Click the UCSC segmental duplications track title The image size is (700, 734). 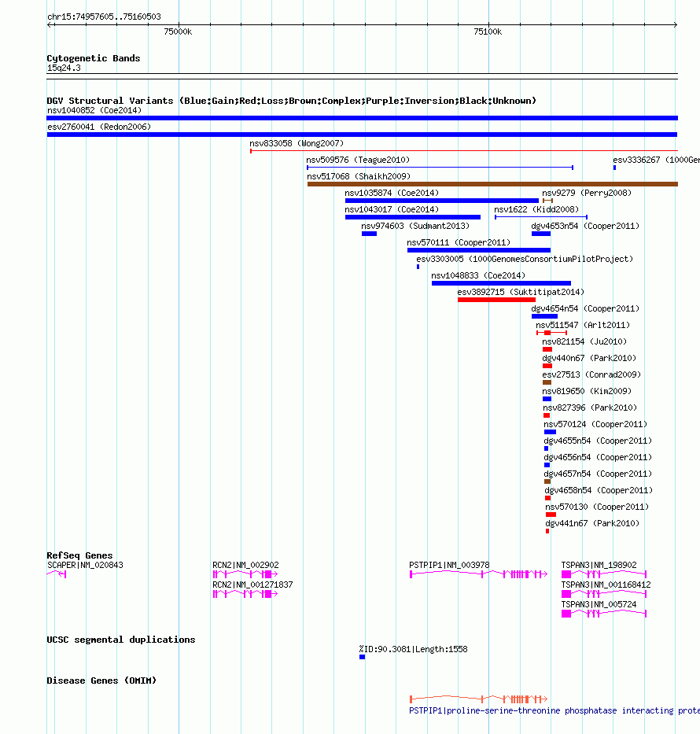click(x=120, y=640)
